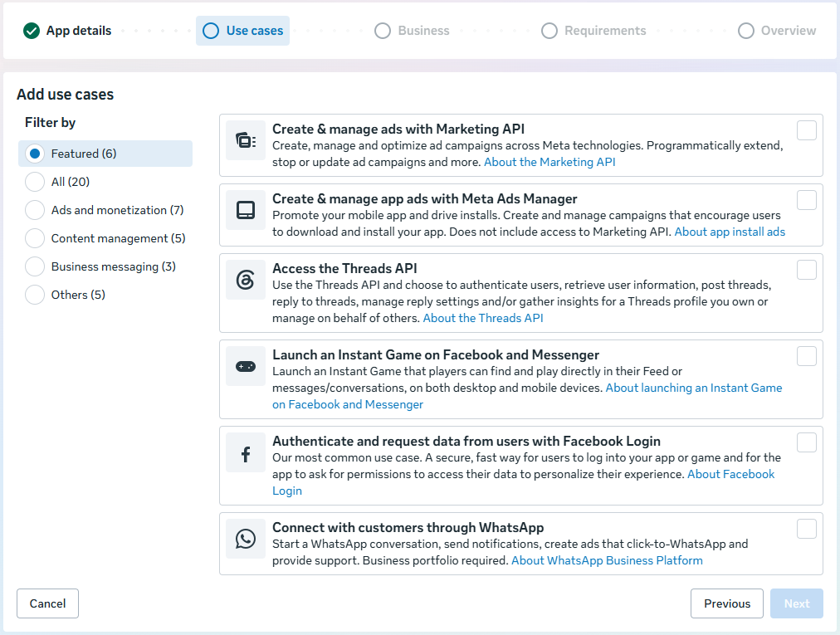
Task: Filter by All (20) use cases
Action: coord(57,182)
